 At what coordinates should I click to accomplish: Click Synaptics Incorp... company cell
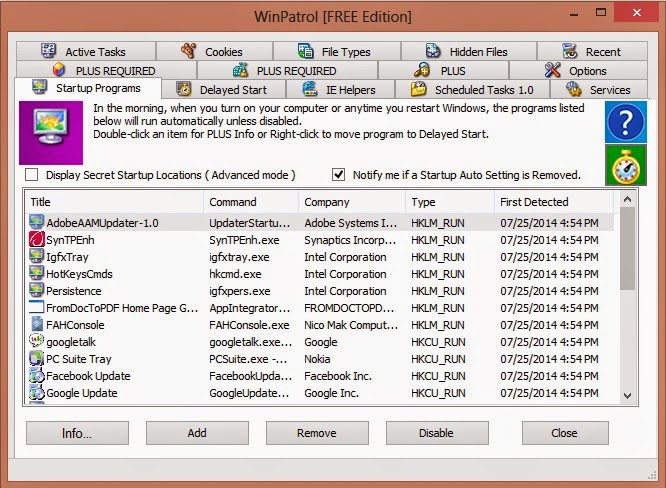pos(350,240)
